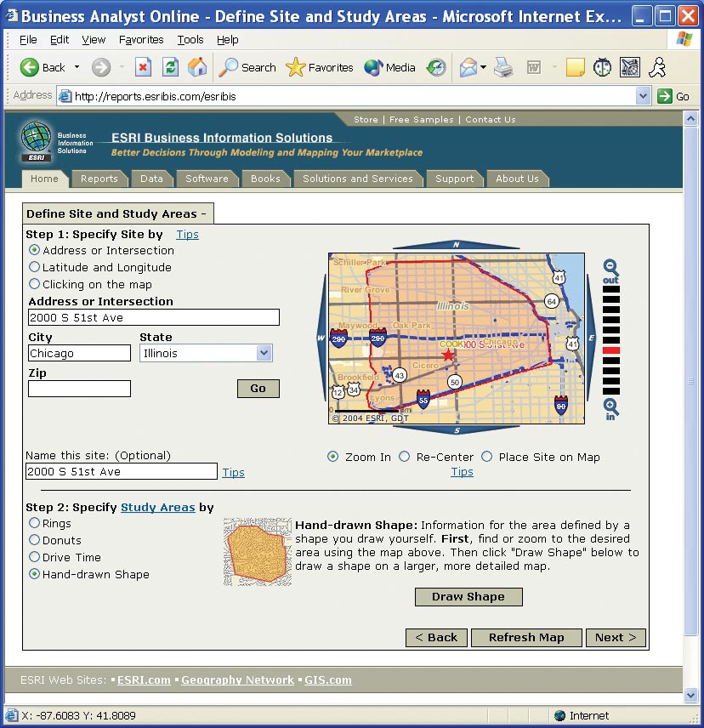Viewport: 704px width, 728px height.
Task: Open the Search magnifier toolbar icon
Action: 228,68
